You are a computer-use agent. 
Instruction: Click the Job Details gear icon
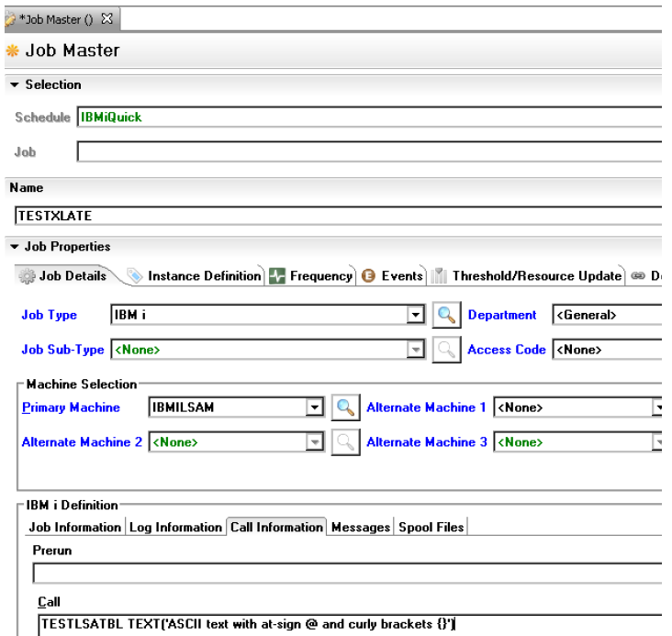(27, 276)
